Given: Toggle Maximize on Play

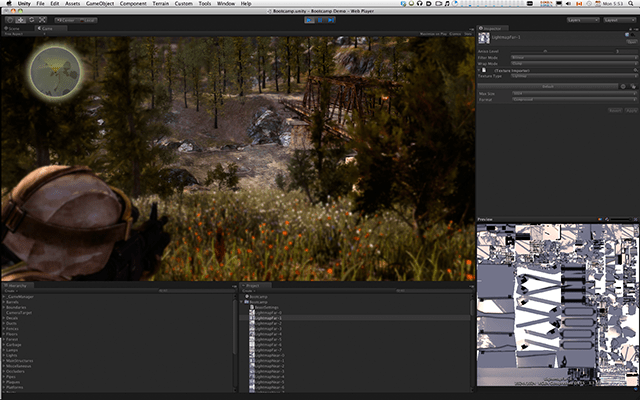Looking at the screenshot, I should (x=433, y=34).
